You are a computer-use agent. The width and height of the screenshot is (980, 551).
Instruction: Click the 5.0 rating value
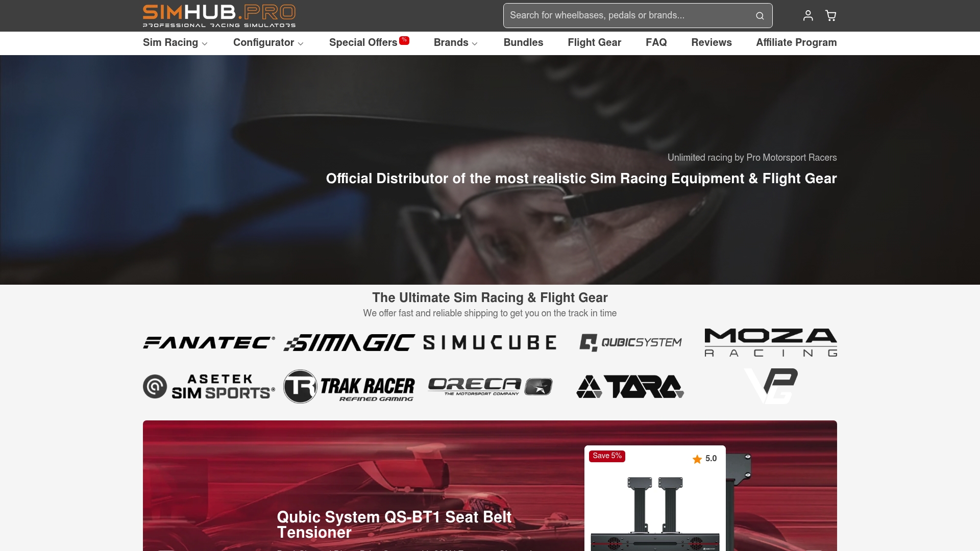pos(711,459)
